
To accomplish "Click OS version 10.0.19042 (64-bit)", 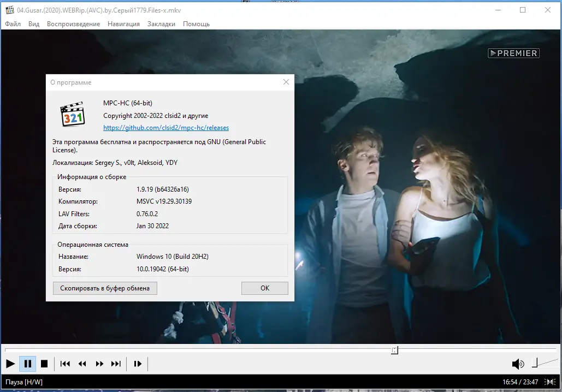I will point(163,269).
